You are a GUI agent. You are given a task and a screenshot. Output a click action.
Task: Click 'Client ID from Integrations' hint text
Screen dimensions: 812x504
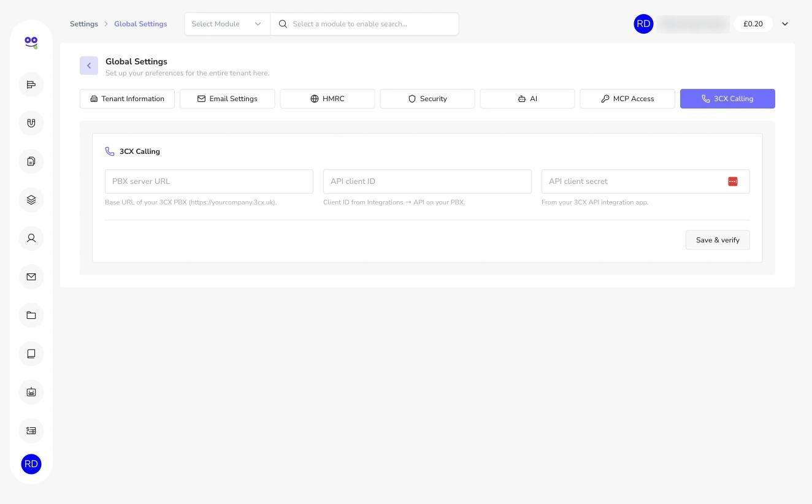394,202
